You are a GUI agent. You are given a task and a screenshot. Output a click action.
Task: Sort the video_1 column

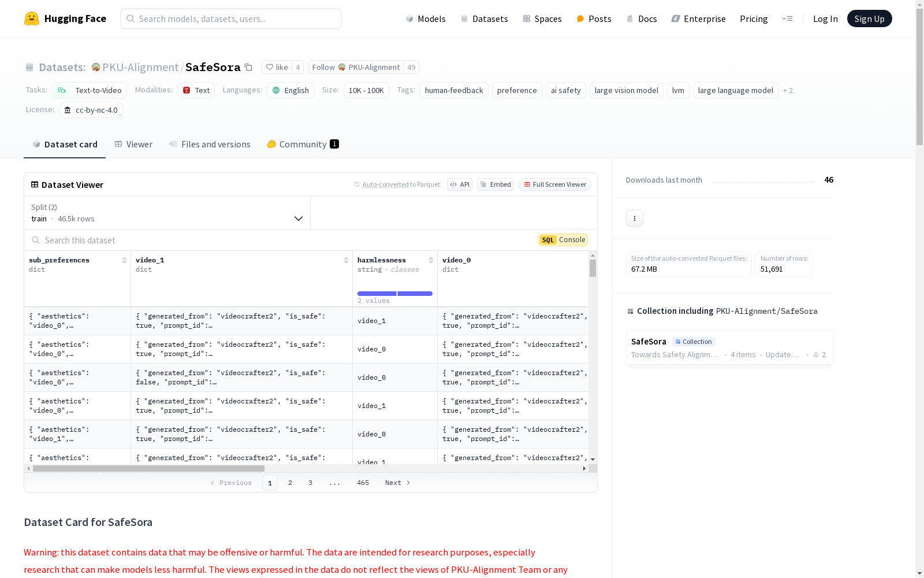coord(346,260)
